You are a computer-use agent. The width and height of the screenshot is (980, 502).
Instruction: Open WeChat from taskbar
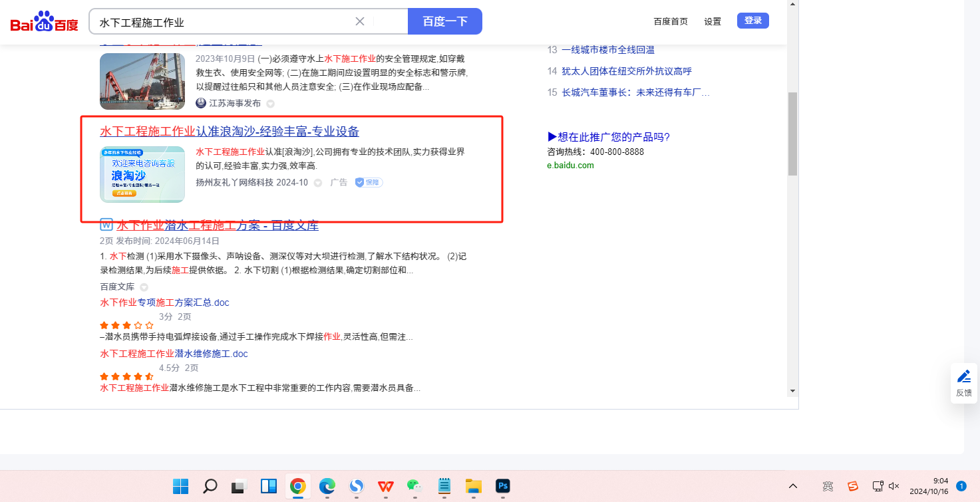[415, 486]
